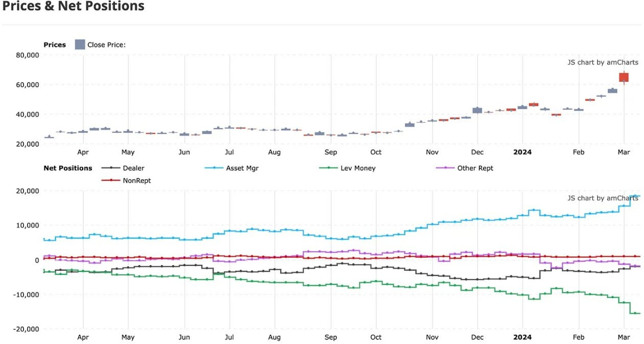Click the Net Positions chart title label
The width and height of the screenshot is (644, 344).
68,168
